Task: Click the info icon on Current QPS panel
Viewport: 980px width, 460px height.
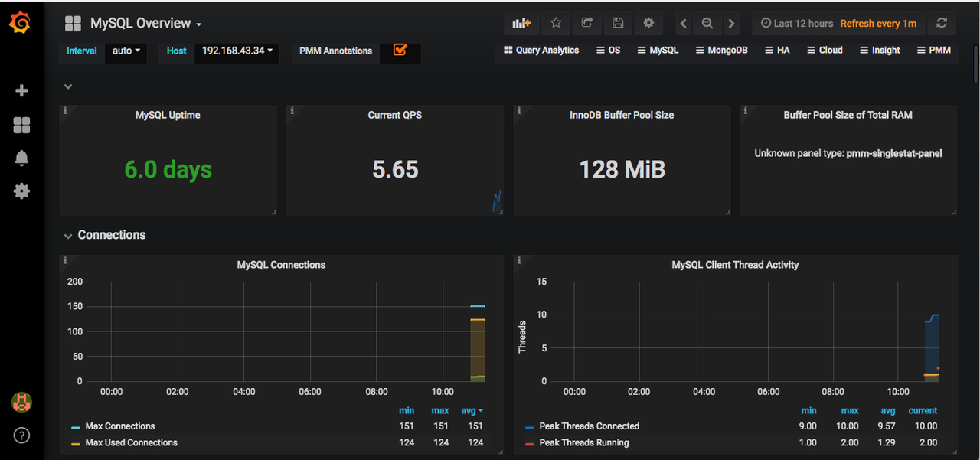Action: coord(292,111)
